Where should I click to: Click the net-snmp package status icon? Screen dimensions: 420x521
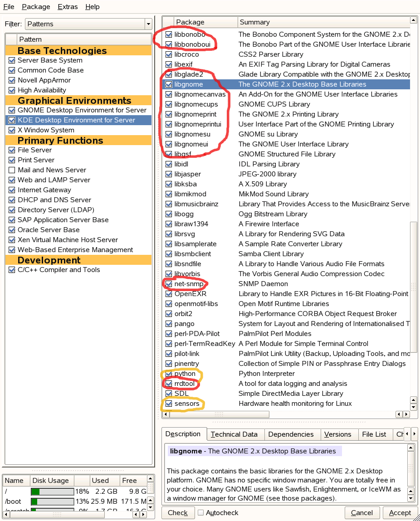(x=169, y=284)
